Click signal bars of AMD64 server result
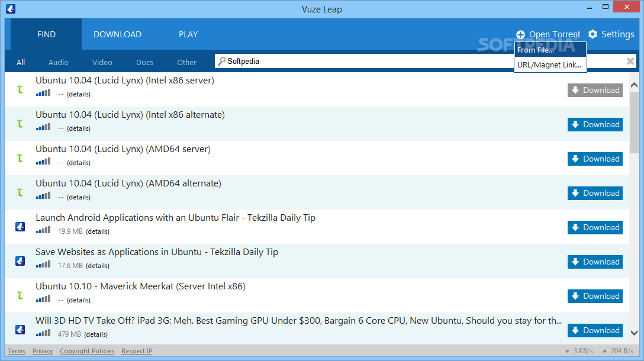Image resolution: width=644 pixels, height=361 pixels. point(43,162)
